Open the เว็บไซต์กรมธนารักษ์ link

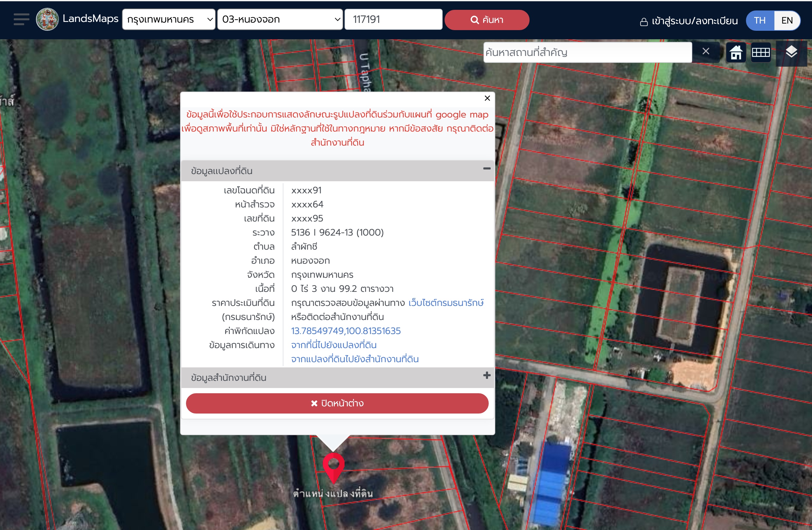pos(446,303)
